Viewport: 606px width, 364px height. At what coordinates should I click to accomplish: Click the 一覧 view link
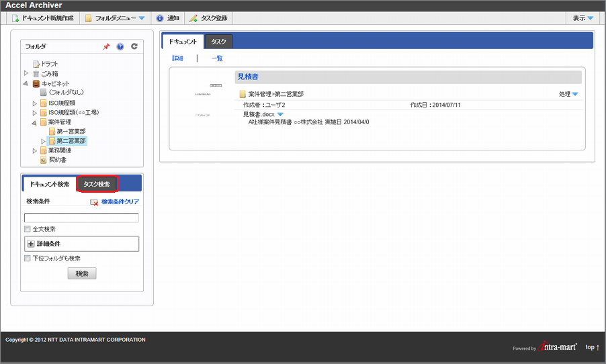[217, 58]
